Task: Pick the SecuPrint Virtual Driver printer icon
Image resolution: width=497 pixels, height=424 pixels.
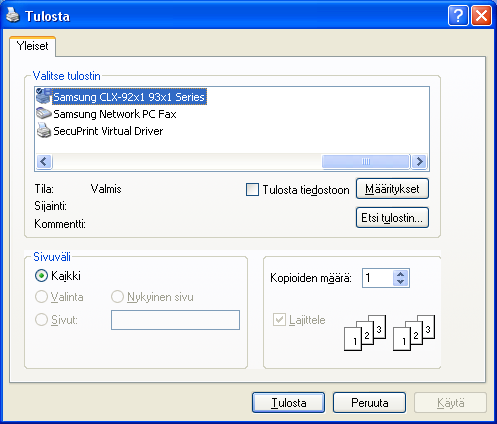Action: 44,131
